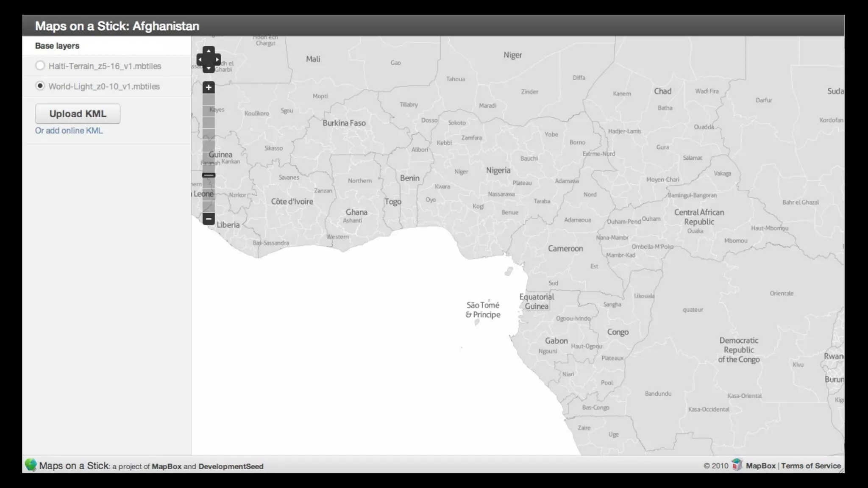Viewport: 868px width, 488px height.
Task: Click the MapBox cube logo icon
Action: coord(737,465)
